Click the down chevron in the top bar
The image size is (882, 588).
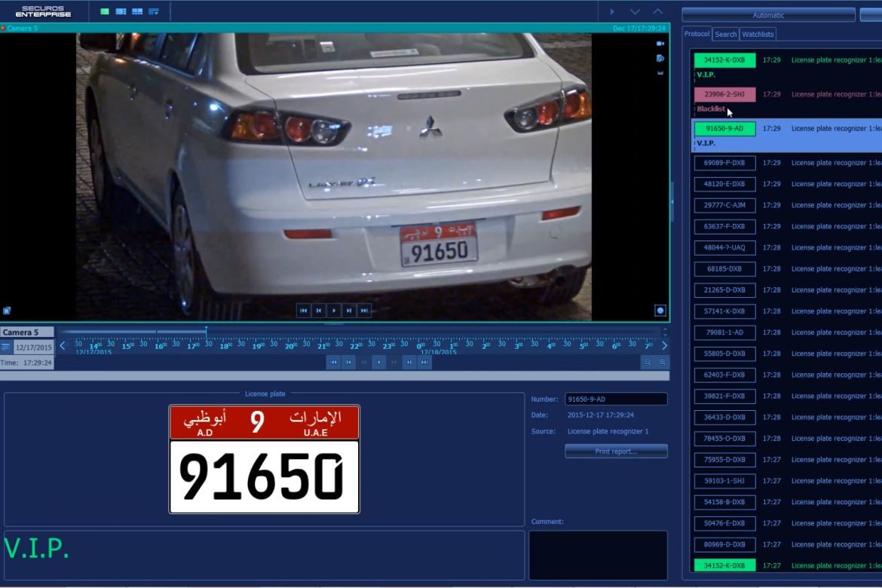pos(635,12)
